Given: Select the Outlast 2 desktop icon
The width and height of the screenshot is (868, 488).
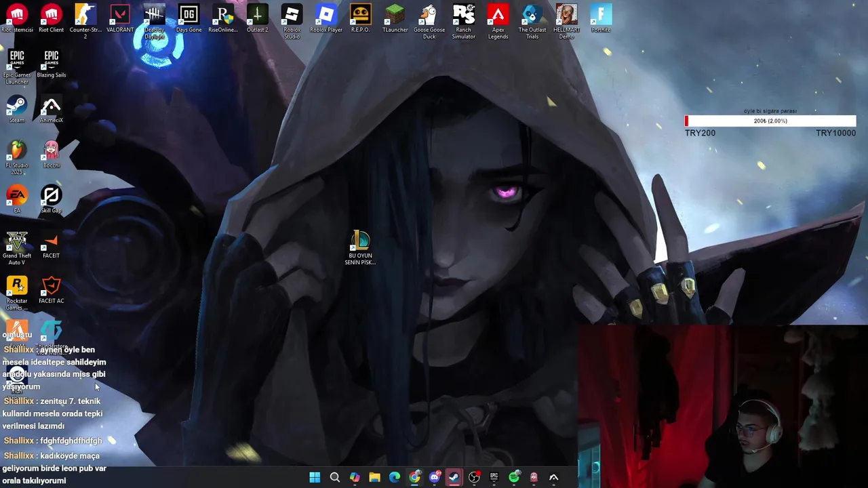Looking at the screenshot, I should pyautogui.click(x=257, y=18).
